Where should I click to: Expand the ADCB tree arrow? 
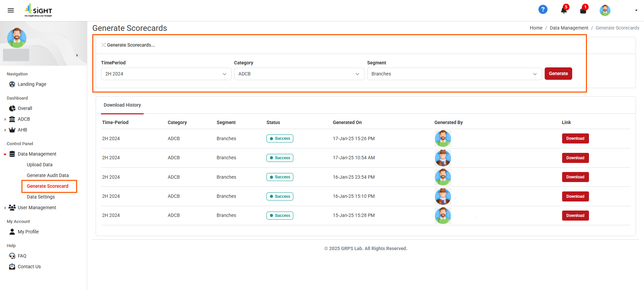coord(5,119)
